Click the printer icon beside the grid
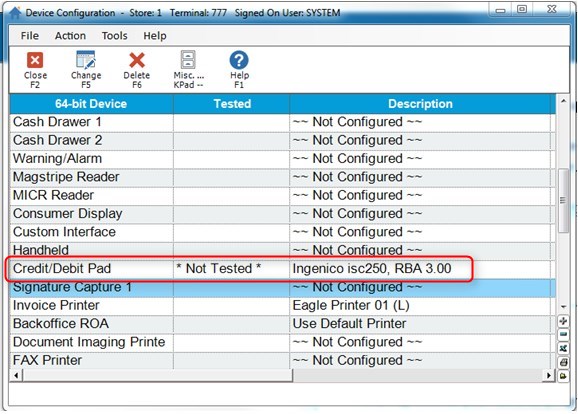Image resolution: width=578 pixels, height=414 pixels. point(563,362)
